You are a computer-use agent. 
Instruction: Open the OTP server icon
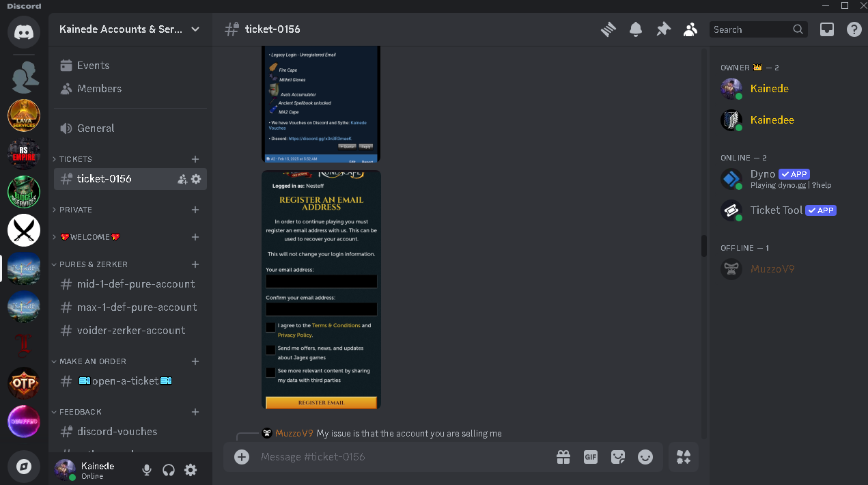point(24,383)
